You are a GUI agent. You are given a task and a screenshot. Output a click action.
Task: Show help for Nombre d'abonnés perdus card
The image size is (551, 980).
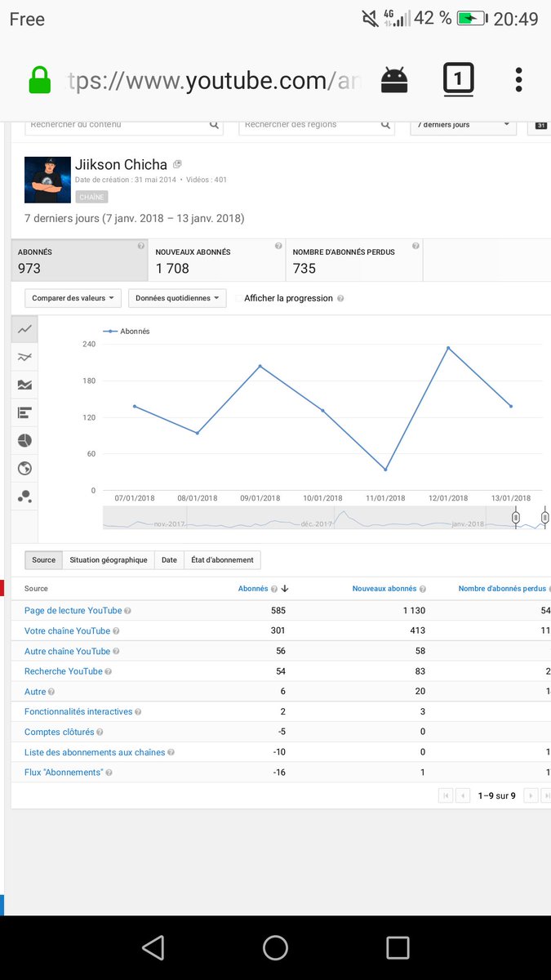point(415,246)
